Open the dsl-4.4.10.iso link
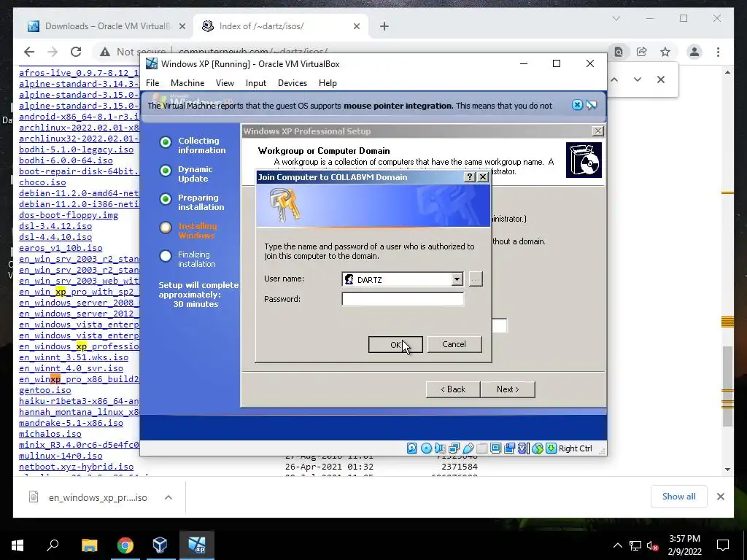Image resolution: width=747 pixels, height=560 pixels. (x=55, y=237)
